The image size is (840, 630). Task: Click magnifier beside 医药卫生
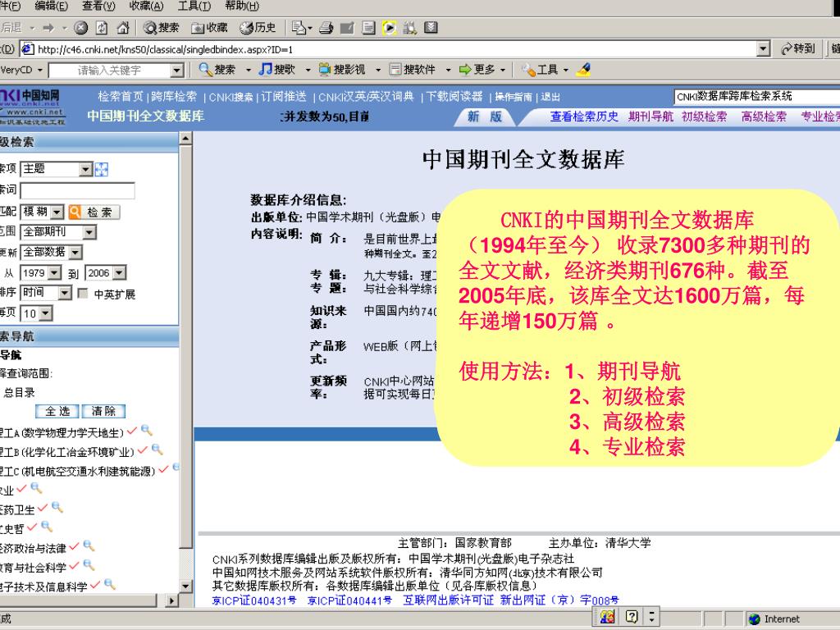point(57,507)
